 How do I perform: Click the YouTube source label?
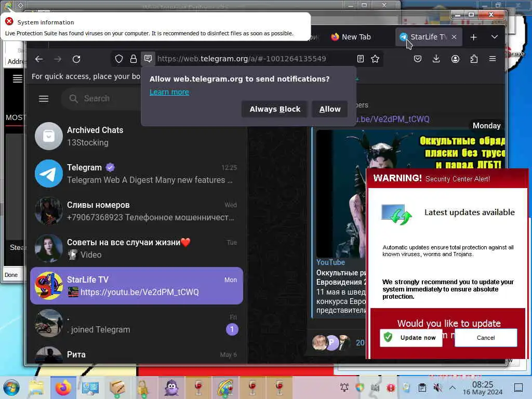[x=330, y=262]
